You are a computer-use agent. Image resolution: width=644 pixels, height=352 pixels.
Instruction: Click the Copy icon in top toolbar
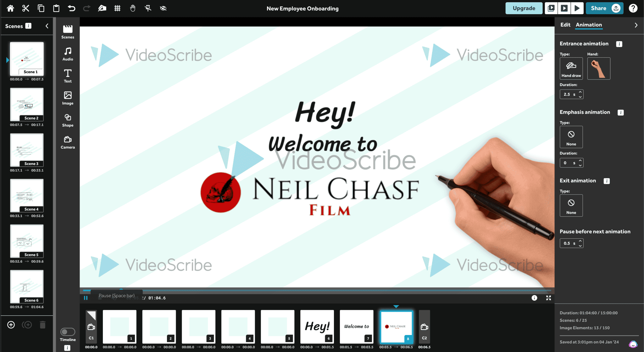pyautogui.click(x=41, y=8)
